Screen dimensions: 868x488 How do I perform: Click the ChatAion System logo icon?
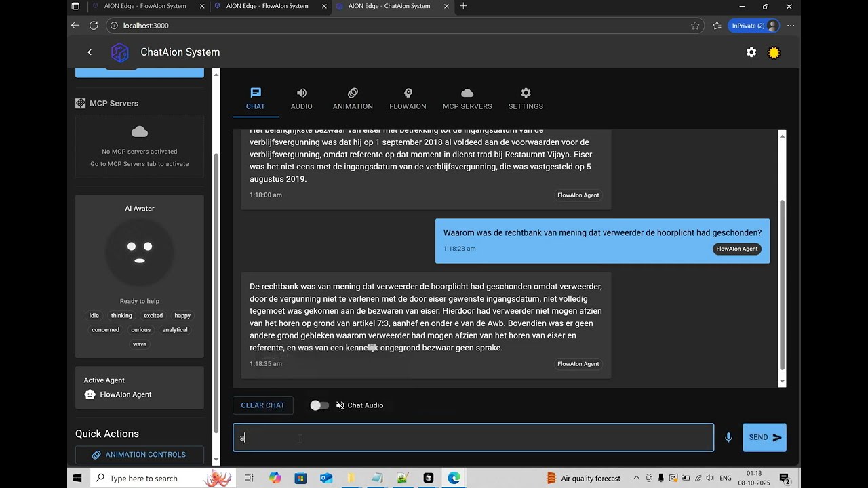(x=120, y=52)
